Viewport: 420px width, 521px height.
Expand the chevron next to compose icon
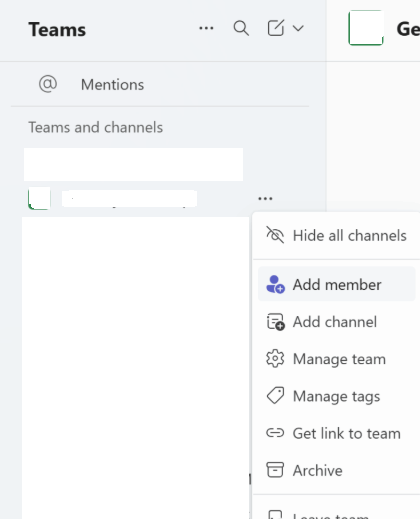(x=298, y=28)
